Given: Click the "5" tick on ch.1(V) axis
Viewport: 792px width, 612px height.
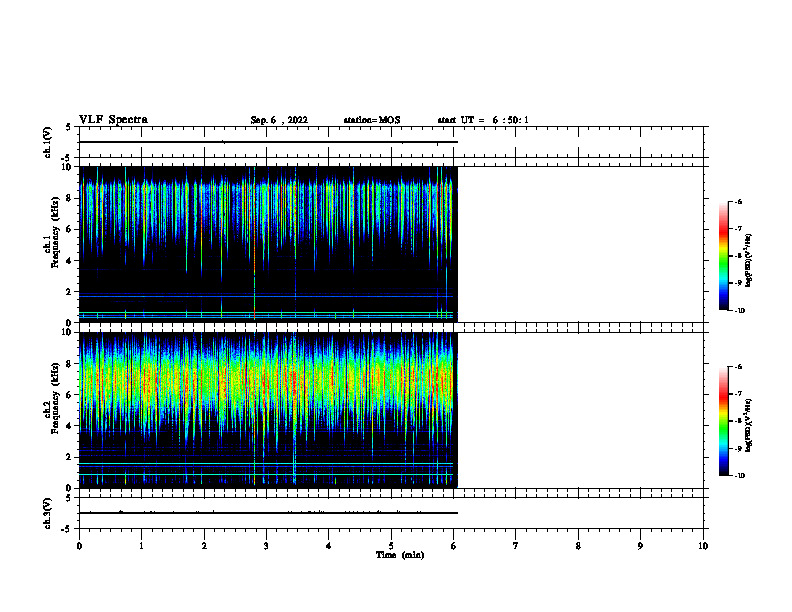Looking at the screenshot, I should 69,127.
